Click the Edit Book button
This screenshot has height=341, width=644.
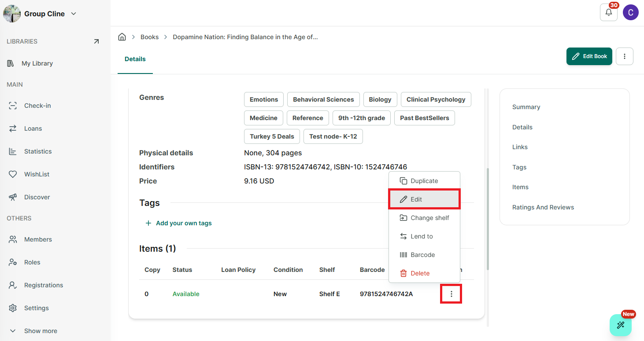[x=589, y=56]
